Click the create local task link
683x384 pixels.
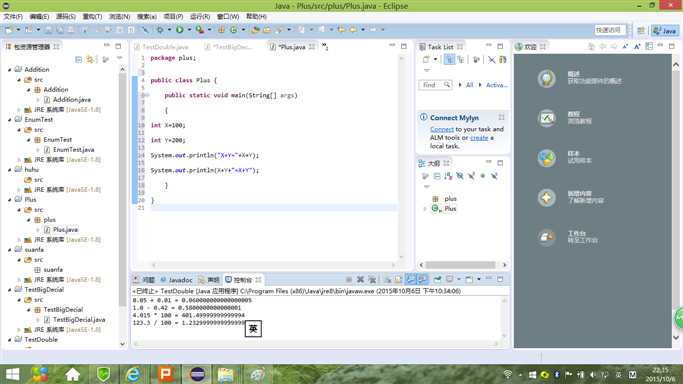point(479,138)
